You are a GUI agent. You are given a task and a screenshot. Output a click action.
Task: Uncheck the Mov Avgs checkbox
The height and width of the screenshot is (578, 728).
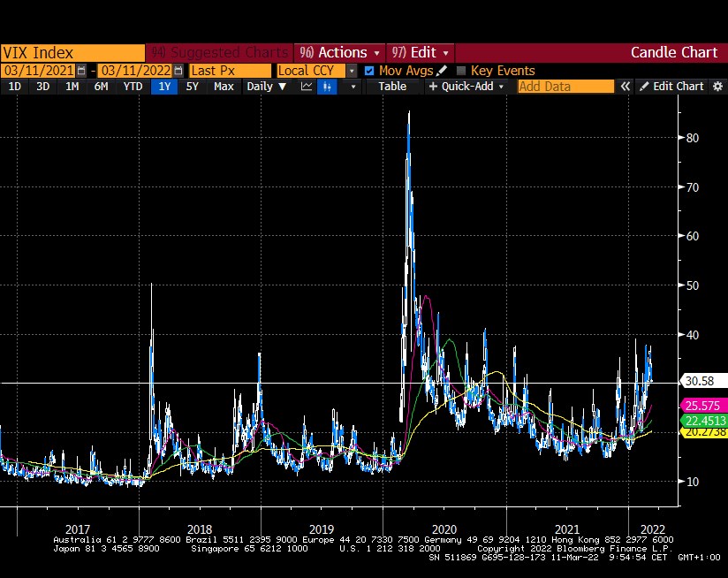click(370, 71)
